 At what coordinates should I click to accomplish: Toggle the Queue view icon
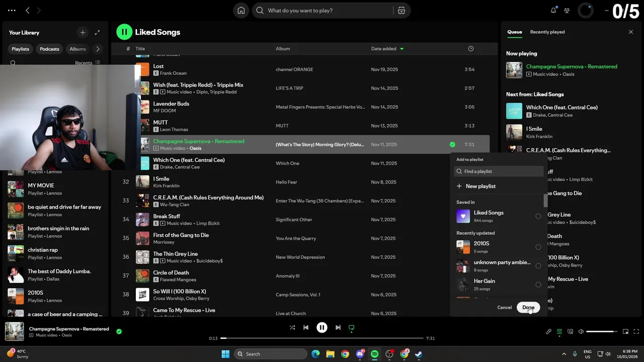click(x=559, y=331)
